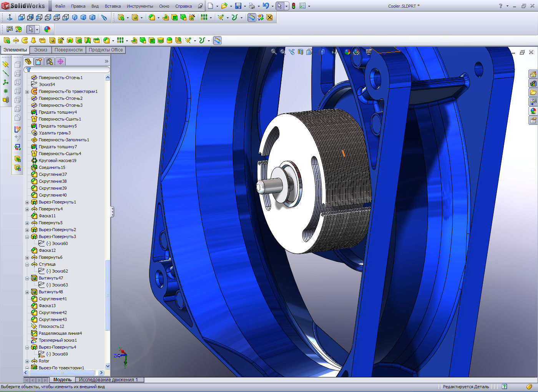Open the Вставка menu

[113, 6]
